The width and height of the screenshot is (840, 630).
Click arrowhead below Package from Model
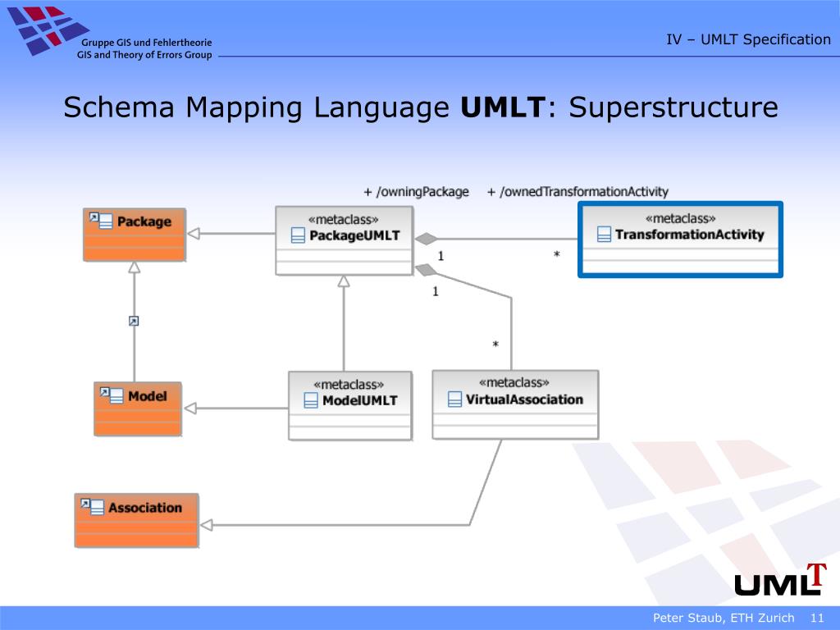click(135, 267)
